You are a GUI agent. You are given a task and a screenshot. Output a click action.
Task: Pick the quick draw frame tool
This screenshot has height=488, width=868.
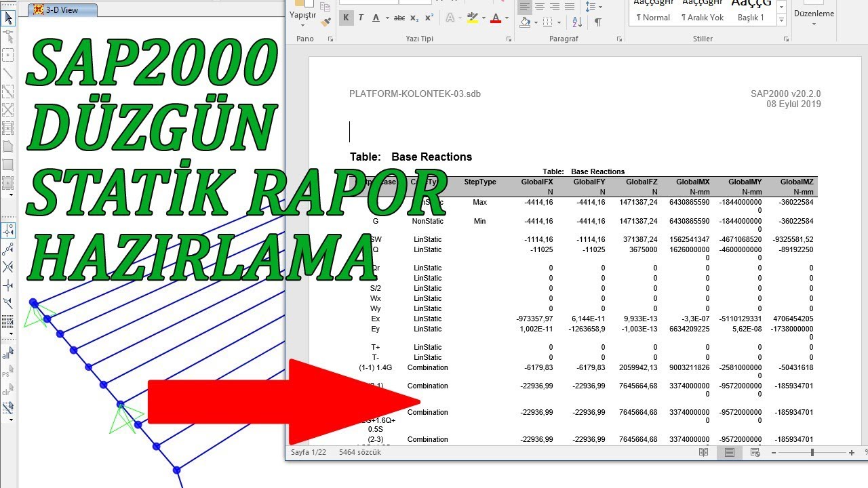click(8, 91)
